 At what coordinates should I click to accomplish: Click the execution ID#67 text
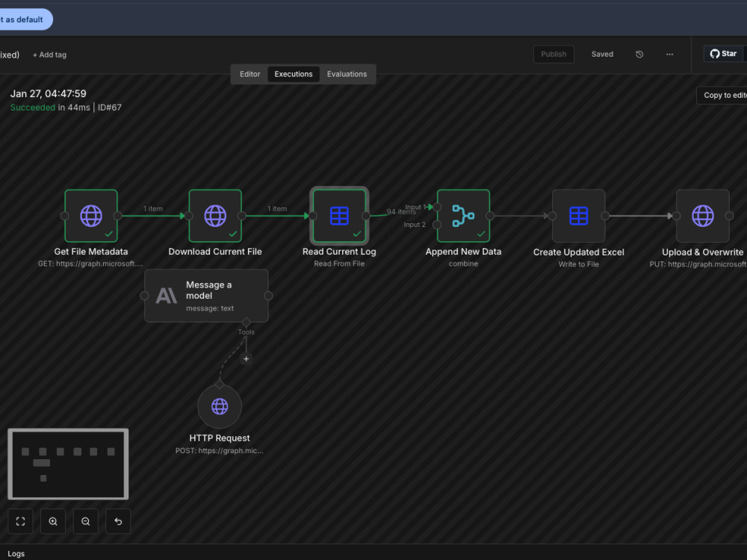point(110,108)
